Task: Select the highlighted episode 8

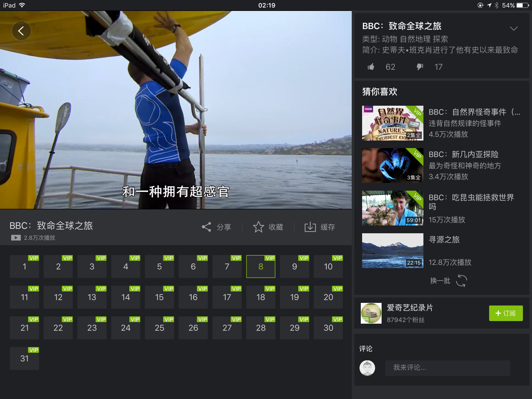Action: click(261, 267)
